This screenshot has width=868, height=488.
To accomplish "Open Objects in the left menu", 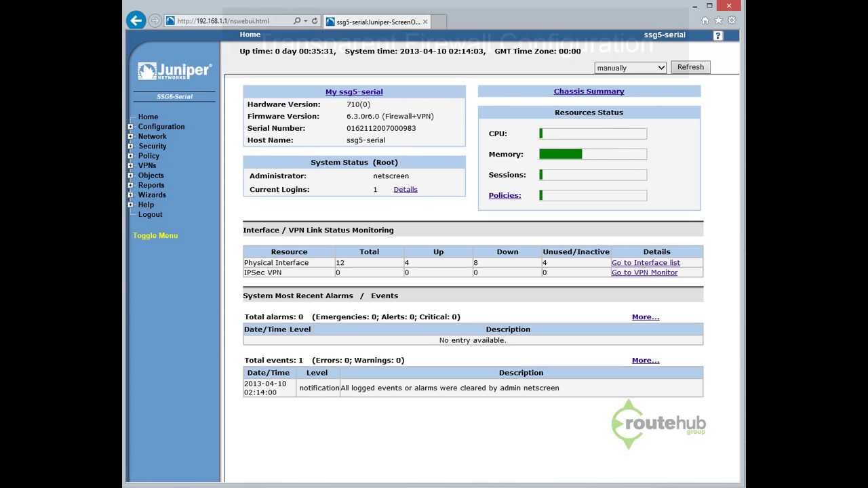I will pos(151,176).
